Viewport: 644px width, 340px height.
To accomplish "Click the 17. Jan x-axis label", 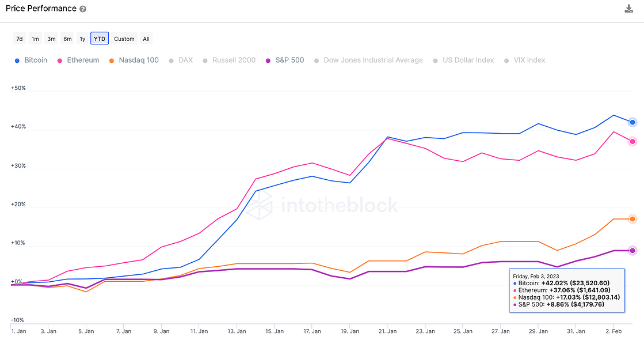I will point(312,331).
